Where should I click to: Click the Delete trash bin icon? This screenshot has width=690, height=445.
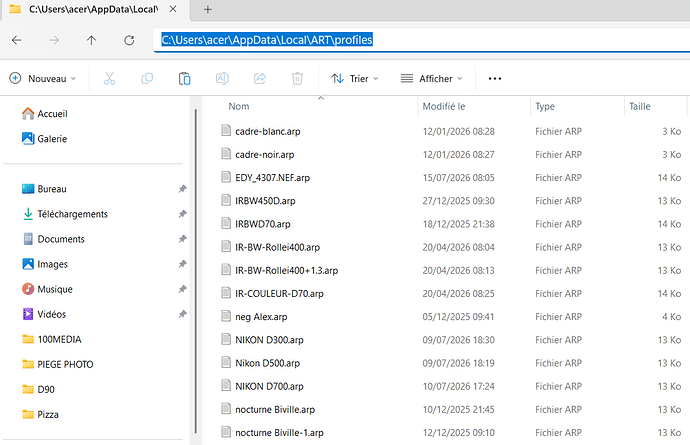[297, 78]
